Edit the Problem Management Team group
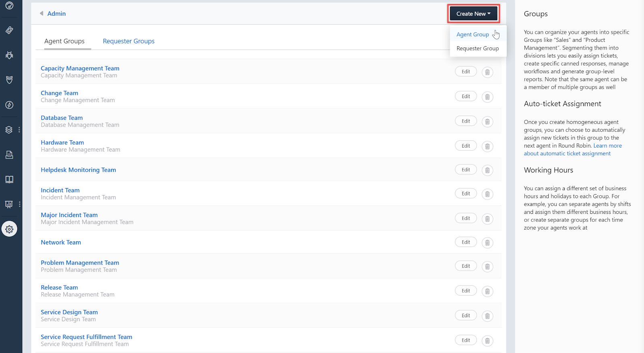The width and height of the screenshot is (644, 353). pos(466,266)
